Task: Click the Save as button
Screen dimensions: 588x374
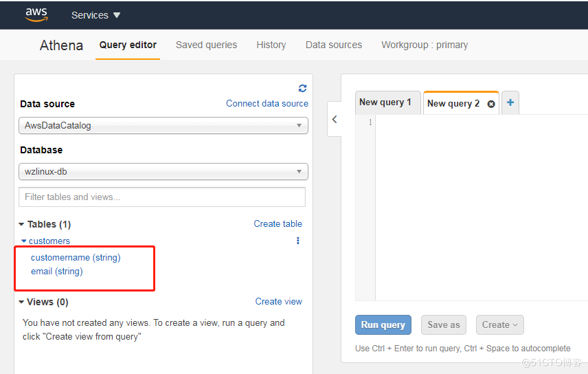Action: click(x=444, y=324)
